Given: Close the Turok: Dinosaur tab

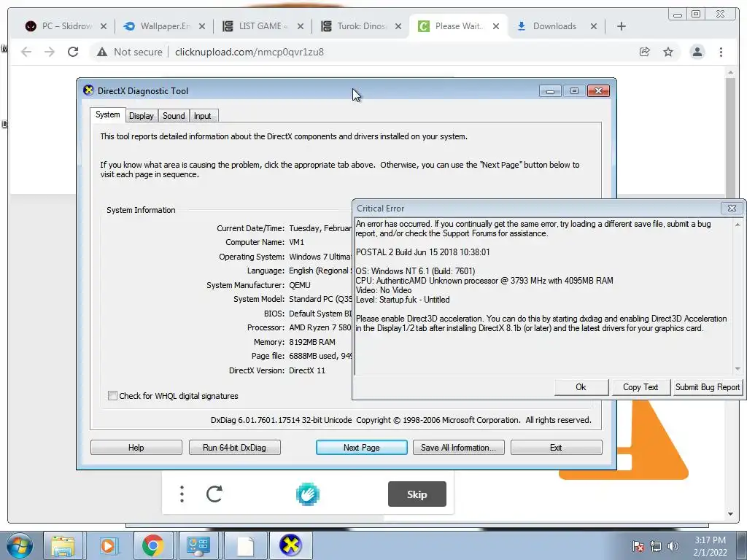Looking at the screenshot, I should 398,26.
